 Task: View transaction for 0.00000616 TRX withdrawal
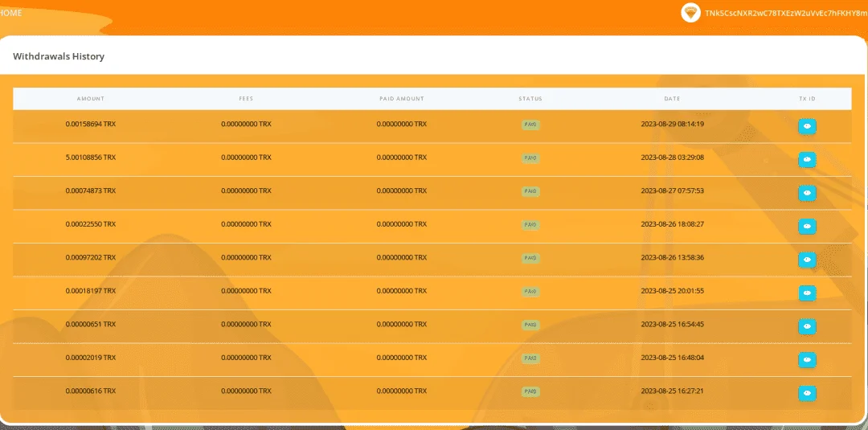click(x=807, y=393)
